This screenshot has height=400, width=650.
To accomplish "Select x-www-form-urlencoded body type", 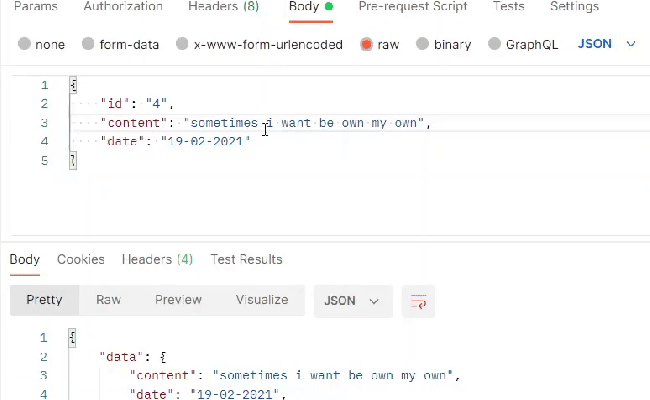I will (x=182, y=44).
